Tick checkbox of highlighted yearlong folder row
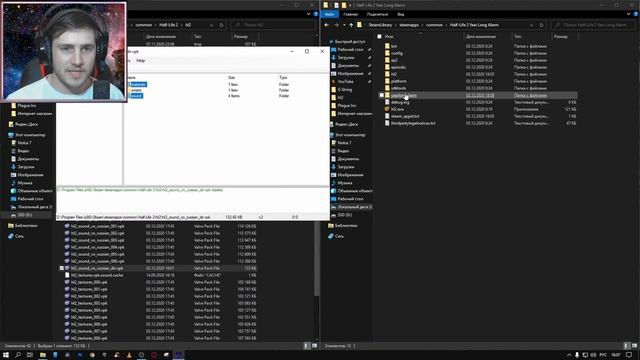Screen dimensions: 640x360 tap(382, 95)
